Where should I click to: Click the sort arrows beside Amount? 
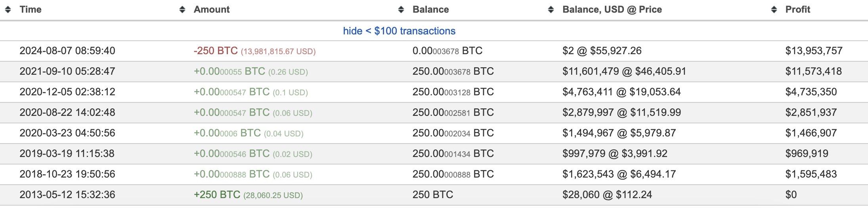[182, 9]
